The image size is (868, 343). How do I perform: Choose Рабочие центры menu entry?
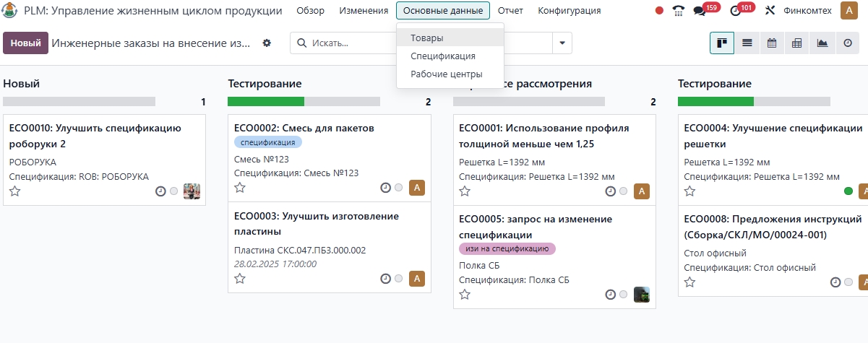coord(446,74)
